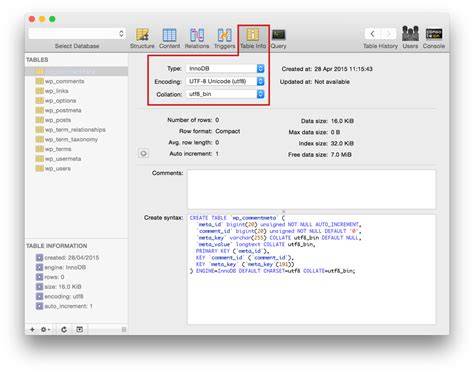
Task: Click the wp_users table icon
Action: 40,169
